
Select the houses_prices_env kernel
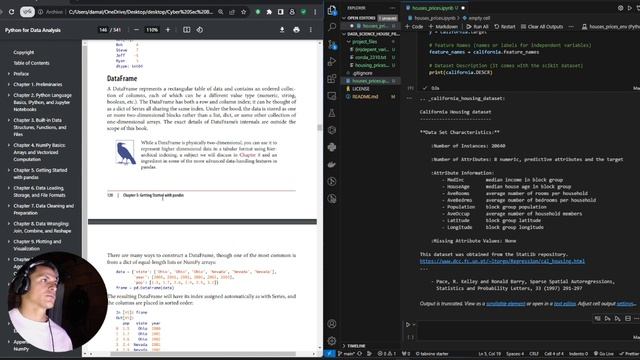(610, 27)
